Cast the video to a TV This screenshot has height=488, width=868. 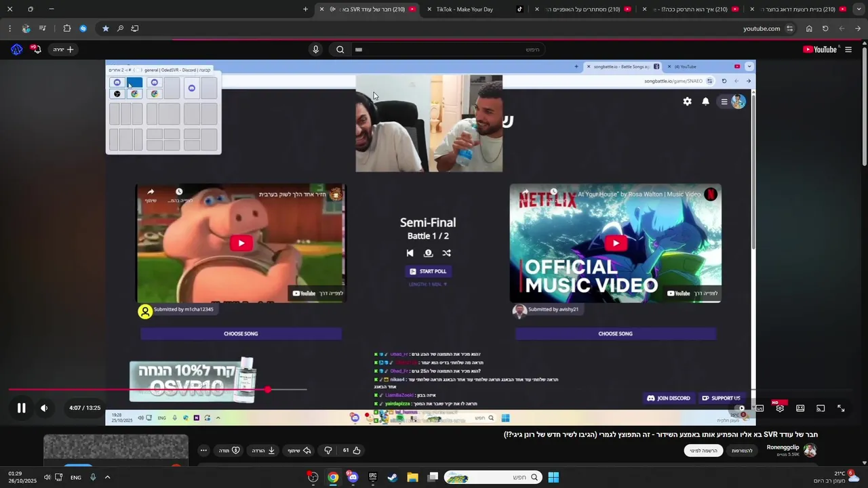(x=821, y=408)
